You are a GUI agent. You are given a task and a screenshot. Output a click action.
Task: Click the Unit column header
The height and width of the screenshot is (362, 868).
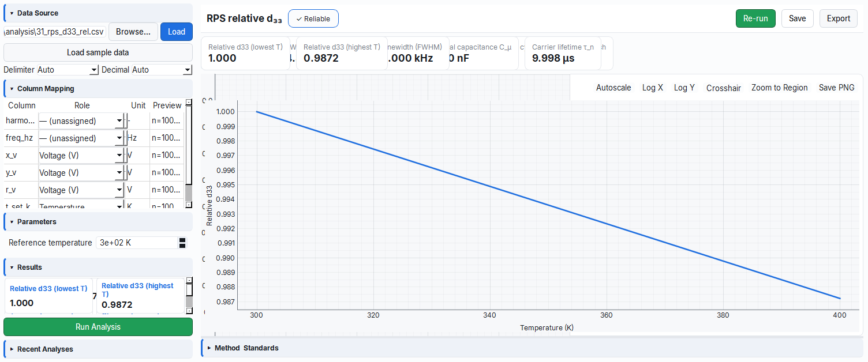tap(139, 105)
